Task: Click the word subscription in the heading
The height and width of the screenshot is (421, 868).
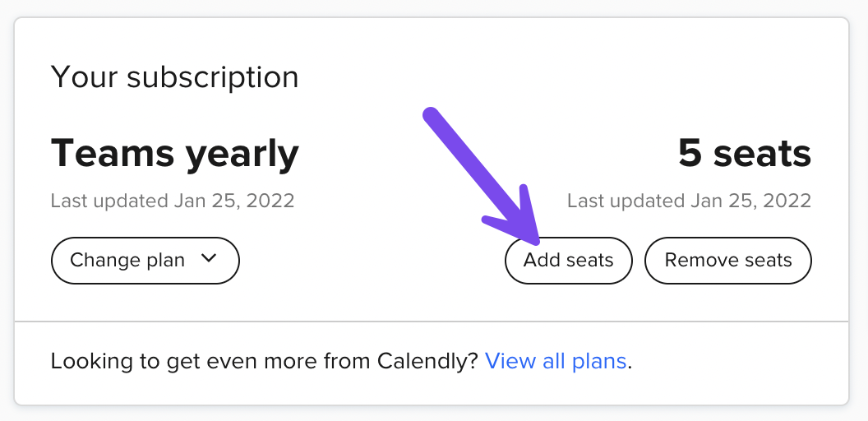Action: point(213,77)
